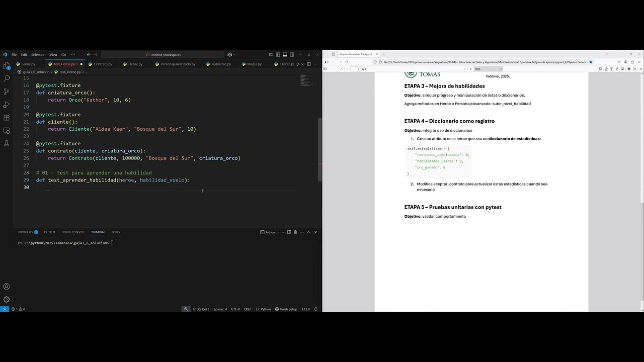The height and width of the screenshot is (362, 644).
Task: Open the Selection menu
Action: (x=38, y=55)
